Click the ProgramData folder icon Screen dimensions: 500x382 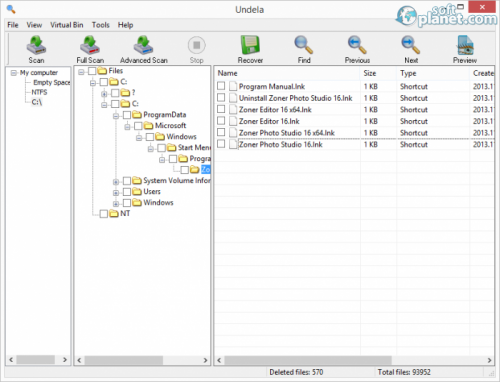137,115
